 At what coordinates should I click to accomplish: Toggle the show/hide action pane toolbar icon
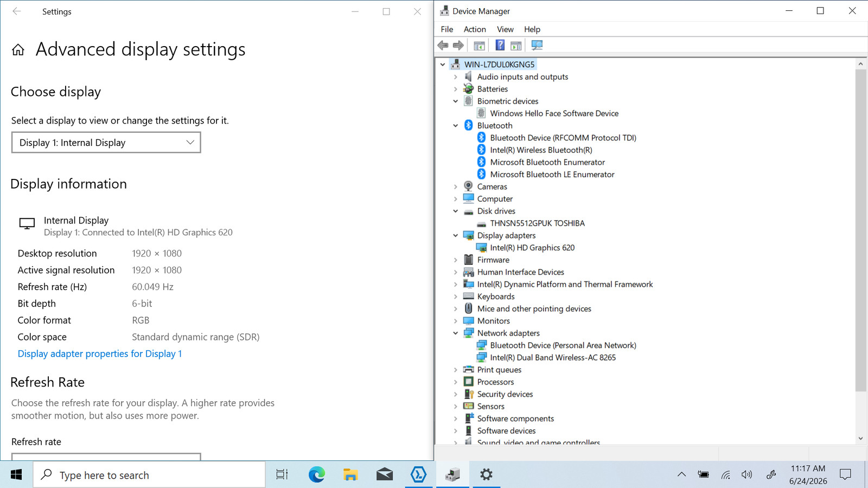point(516,46)
